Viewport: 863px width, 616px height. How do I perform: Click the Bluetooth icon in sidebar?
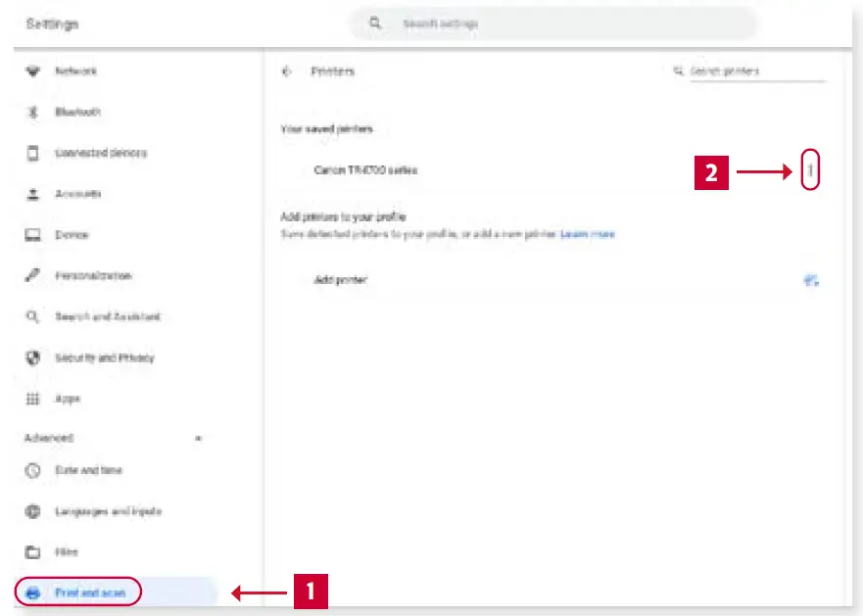33,113
